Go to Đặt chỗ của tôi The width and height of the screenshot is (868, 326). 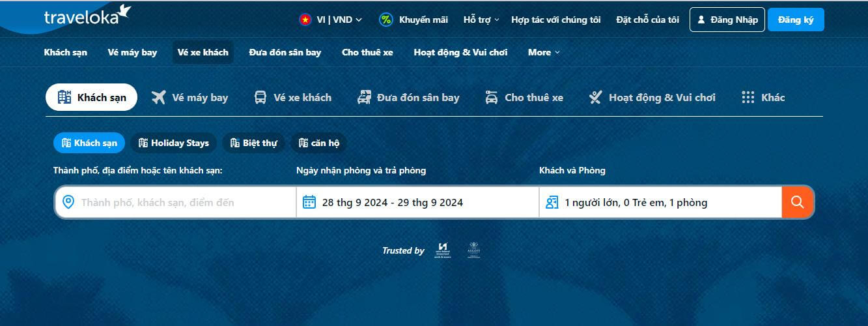coord(647,20)
